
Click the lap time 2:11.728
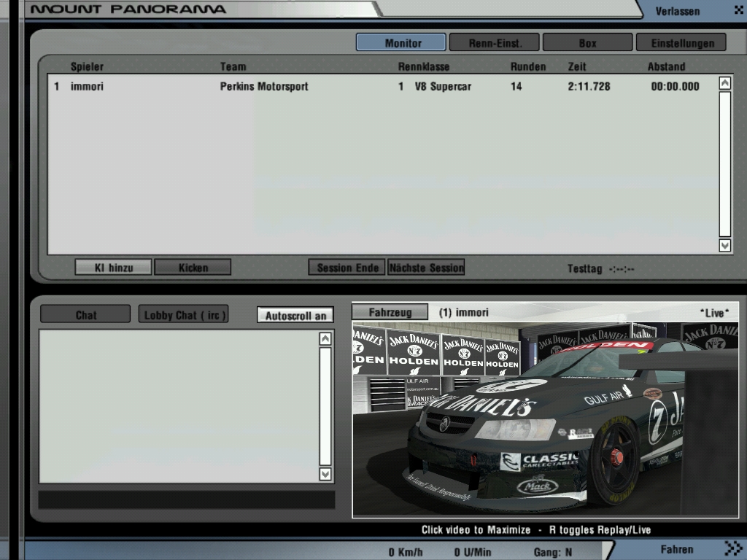point(589,86)
